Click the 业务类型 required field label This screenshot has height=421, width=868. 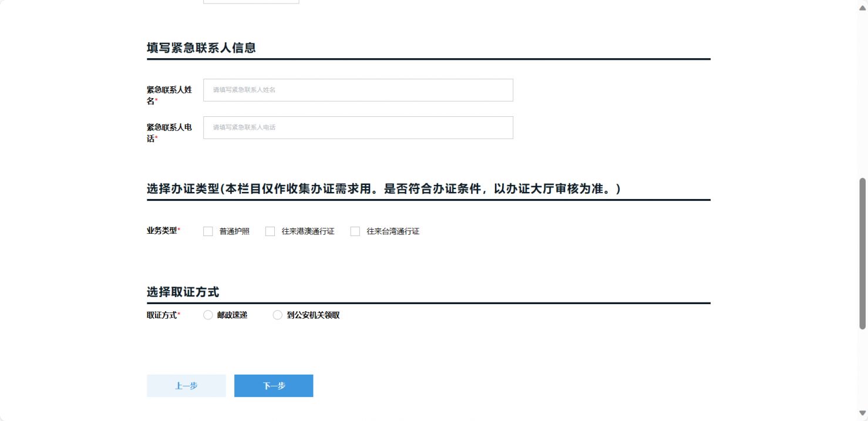[x=162, y=231]
